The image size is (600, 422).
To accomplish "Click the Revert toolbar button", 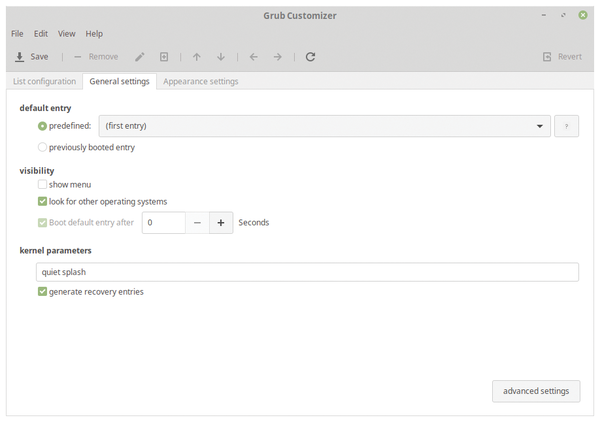I will coord(562,57).
